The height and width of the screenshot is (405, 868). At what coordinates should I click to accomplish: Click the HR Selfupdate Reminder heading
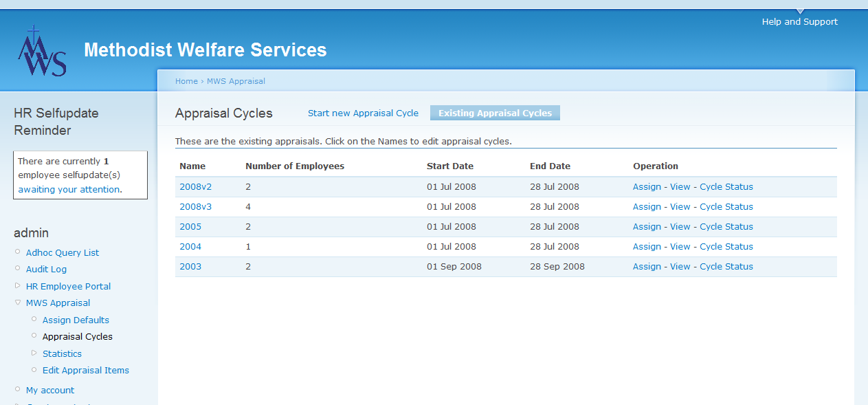coord(56,122)
